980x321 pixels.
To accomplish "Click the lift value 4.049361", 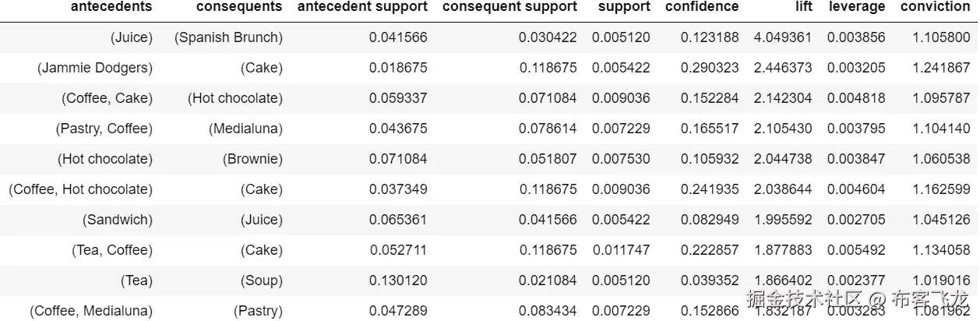I will coord(783,37).
